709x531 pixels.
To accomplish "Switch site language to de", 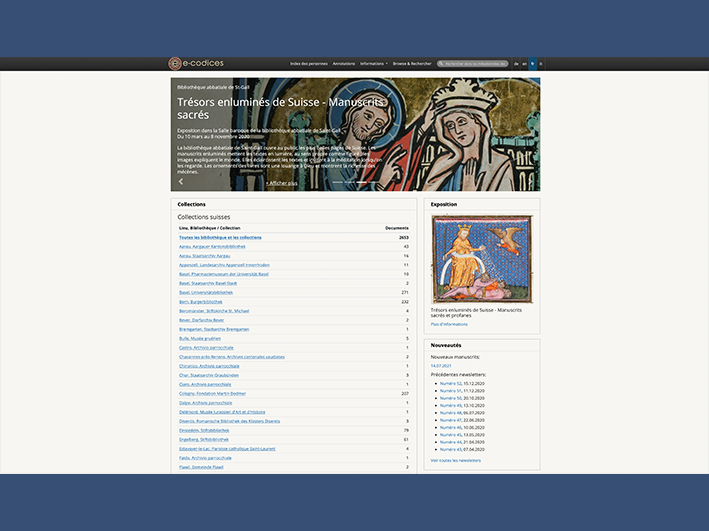I will pyautogui.click(x=516, y=64).
